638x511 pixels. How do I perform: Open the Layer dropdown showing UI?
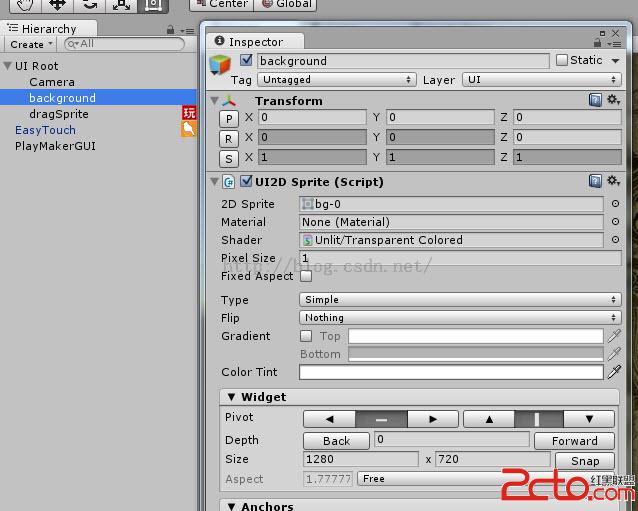pyautogui.click(x=542, y=80)
